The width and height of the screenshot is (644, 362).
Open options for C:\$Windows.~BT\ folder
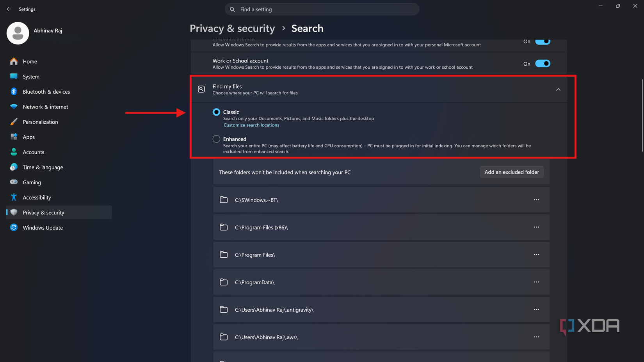pyautogui.click(x=536, y=200)
